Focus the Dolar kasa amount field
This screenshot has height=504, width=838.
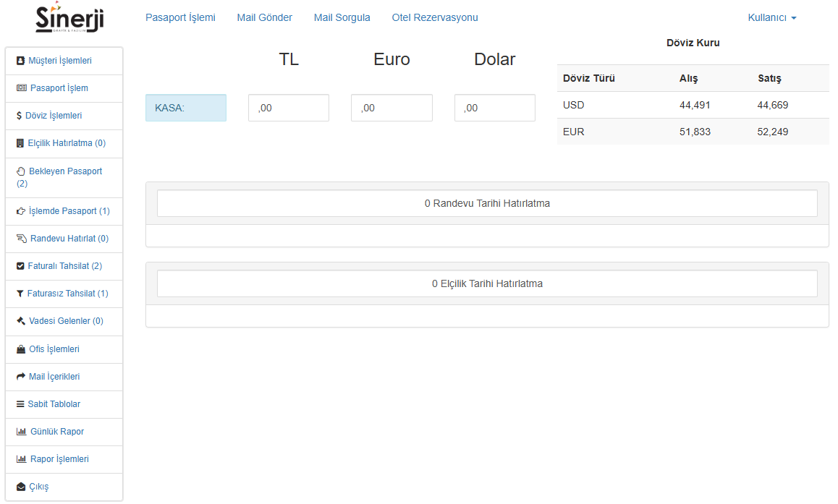click(x=494, y=108)
